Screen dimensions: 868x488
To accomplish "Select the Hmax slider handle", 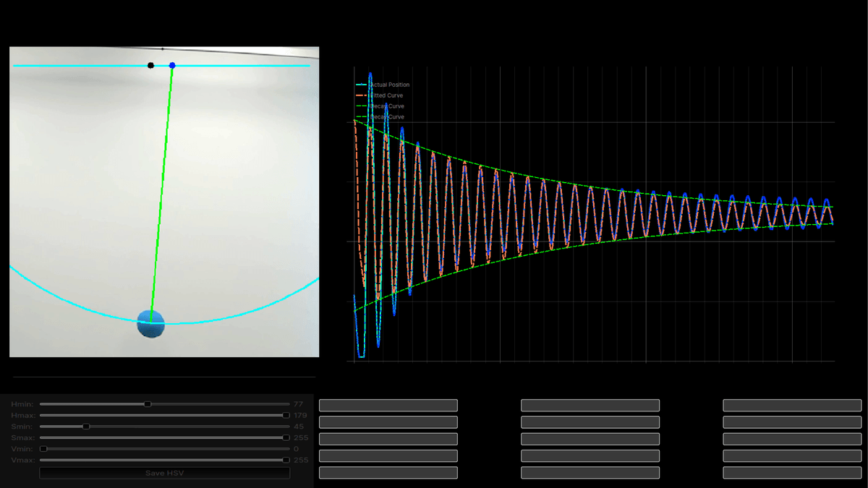I will pyautogui.click(x=288, y=416).
